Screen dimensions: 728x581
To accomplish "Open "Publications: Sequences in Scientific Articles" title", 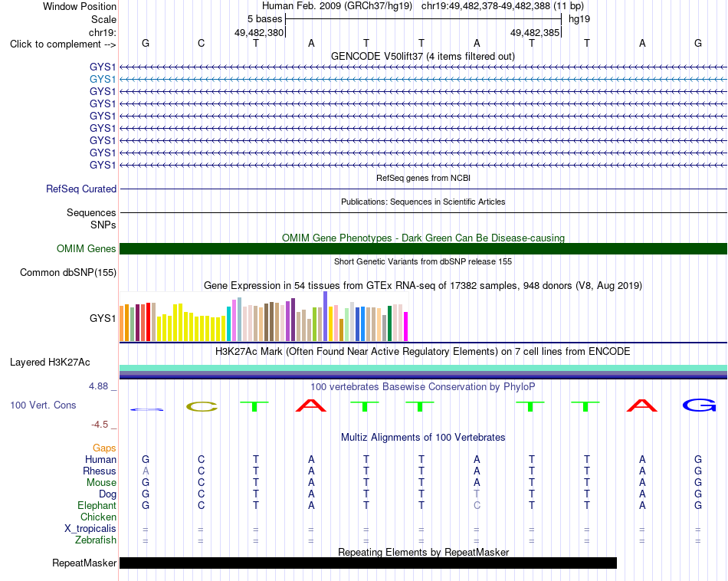I will 423,202.
